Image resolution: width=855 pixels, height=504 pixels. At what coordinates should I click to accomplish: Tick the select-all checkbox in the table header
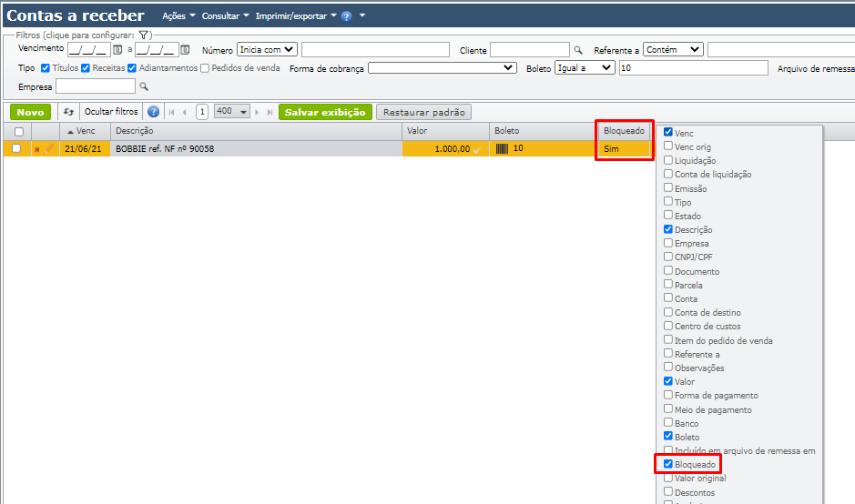[19, 131]
